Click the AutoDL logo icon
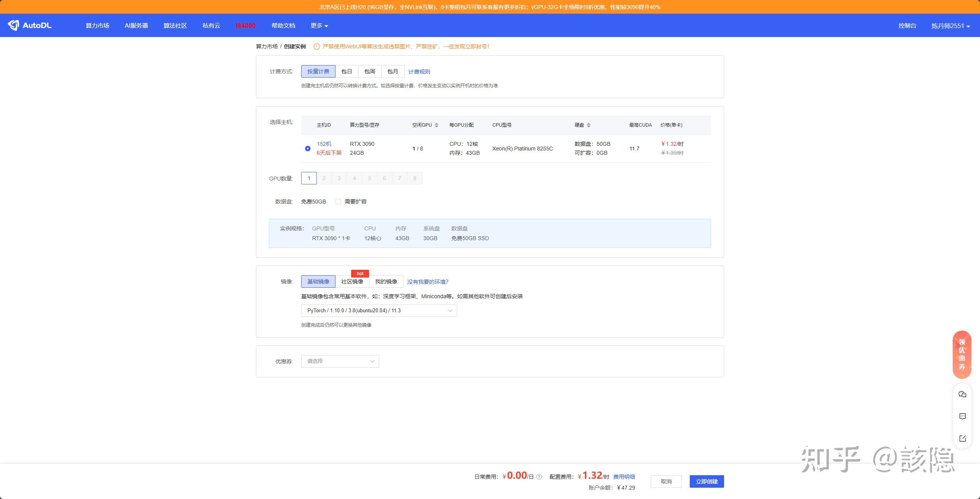 (x=14, y=25)
